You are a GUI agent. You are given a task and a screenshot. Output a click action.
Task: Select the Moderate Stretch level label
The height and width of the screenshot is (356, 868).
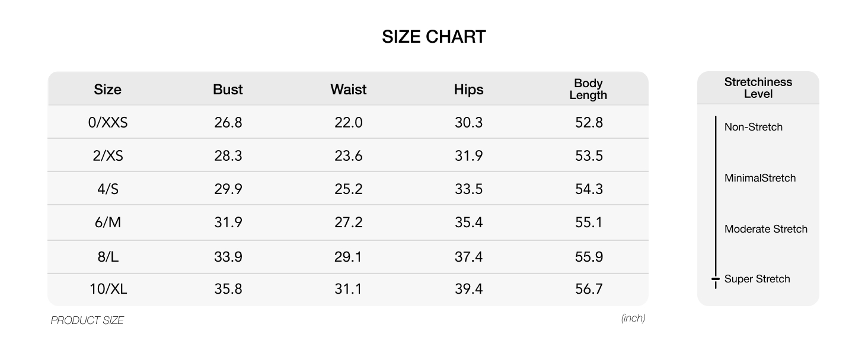(x=766, y=229)
